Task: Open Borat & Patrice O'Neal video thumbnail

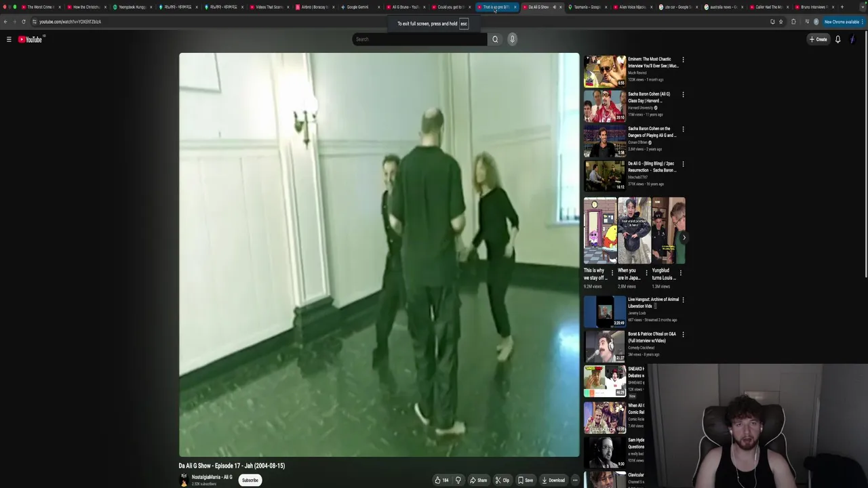Action: [x=605, y=346]
